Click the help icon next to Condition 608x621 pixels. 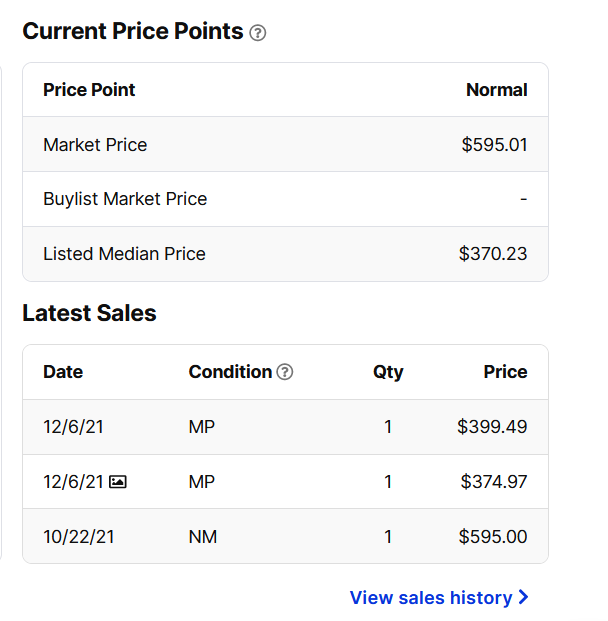point(285,372)
